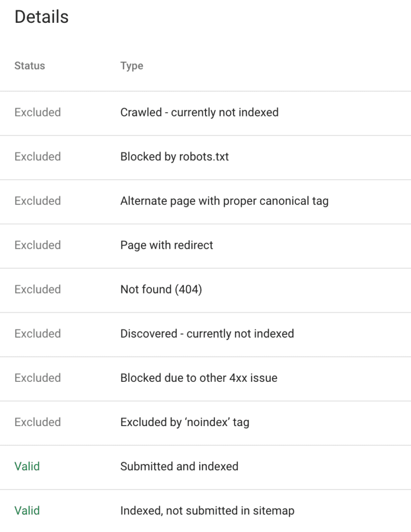Viewport: 411px width, 532px height.
Task: Open the 'Crawled - currently not indexed' row
Action: (199, 112)
